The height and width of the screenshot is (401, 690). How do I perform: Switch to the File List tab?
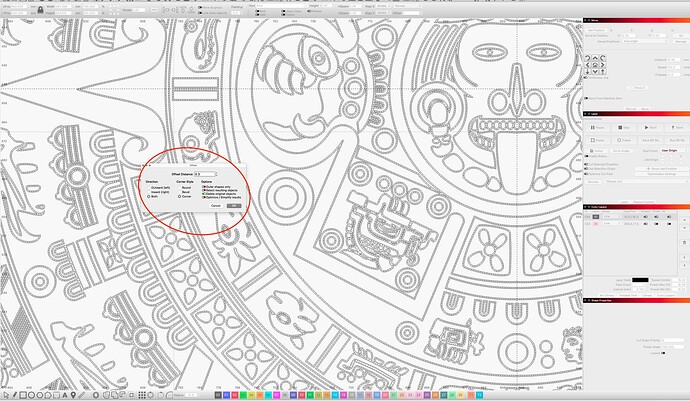click(631, 108)
